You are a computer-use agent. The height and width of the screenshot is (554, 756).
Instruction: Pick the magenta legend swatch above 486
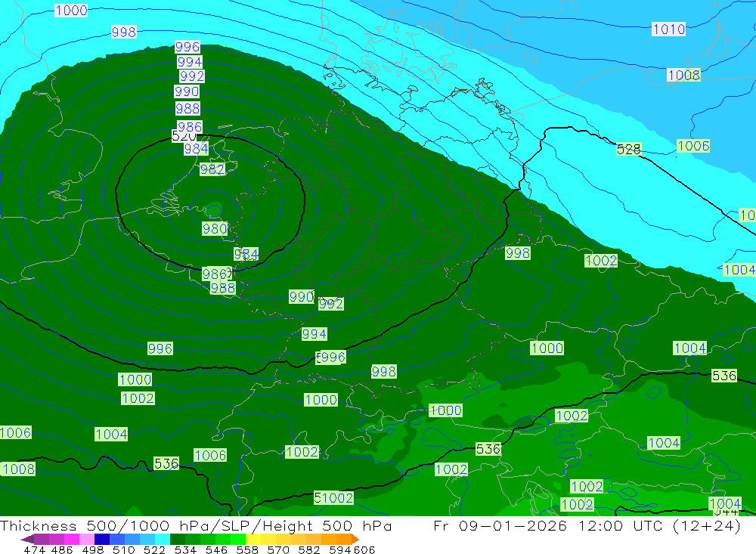point(71,539)
